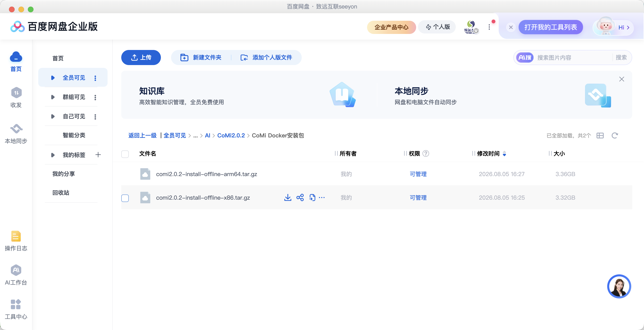This screenshot has height=330, width=644.
Task: Show more actions for x86 tar.gz file
Action: tap(322, 198)
